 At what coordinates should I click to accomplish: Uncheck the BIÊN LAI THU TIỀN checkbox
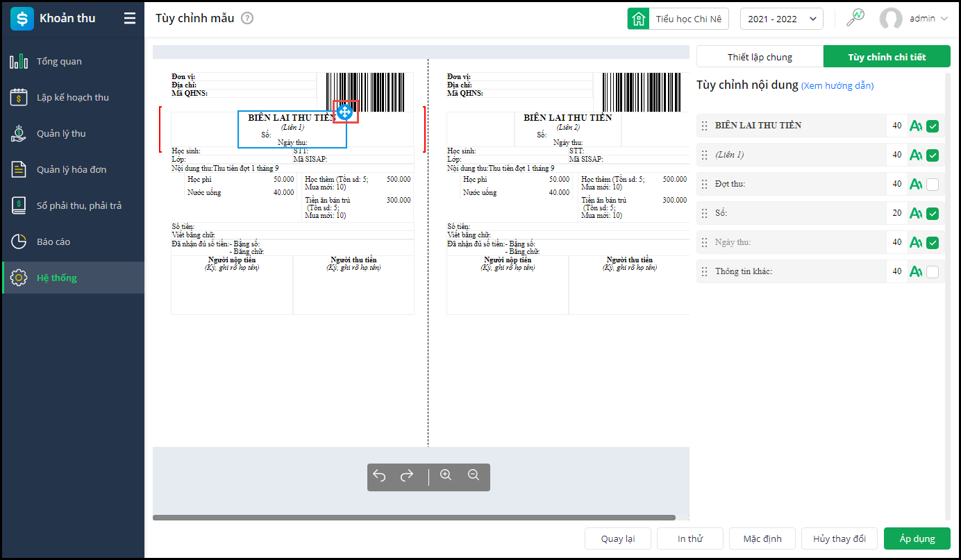pos(933,126)
